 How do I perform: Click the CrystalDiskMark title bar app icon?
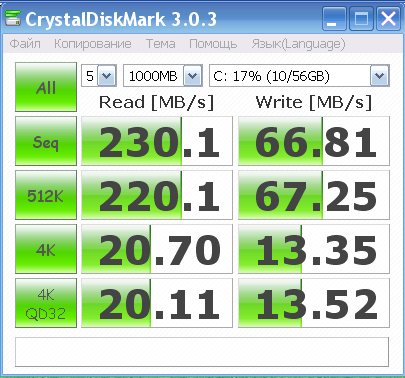(x=13, y=19)
